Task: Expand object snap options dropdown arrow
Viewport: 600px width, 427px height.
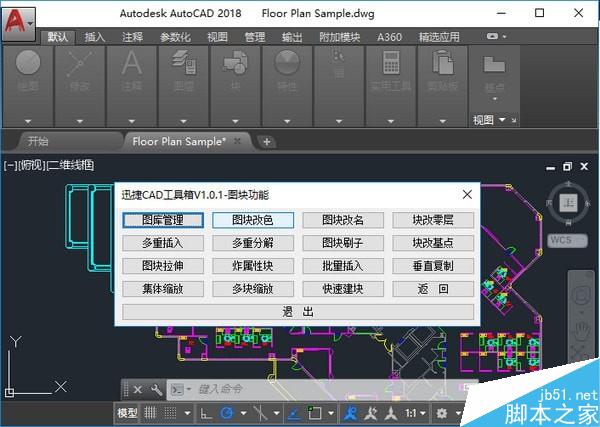Action: 331,413
